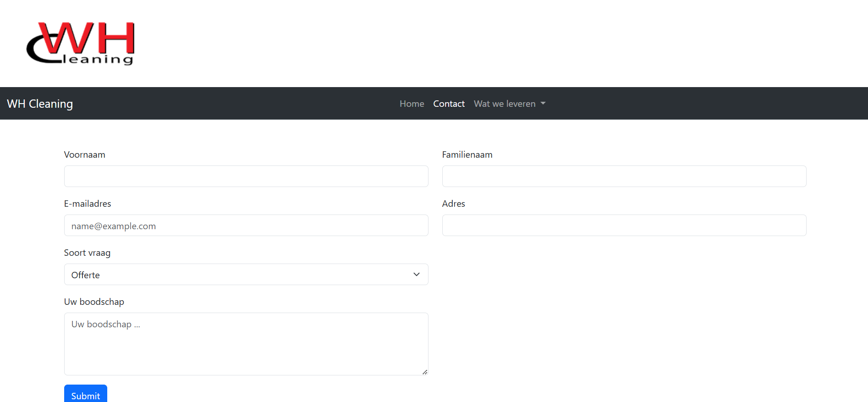This screenshot has height=402, width=868.
Task: Click the WH Cleaning logo image
Action: pyautogui.click(x=80, y=44)
